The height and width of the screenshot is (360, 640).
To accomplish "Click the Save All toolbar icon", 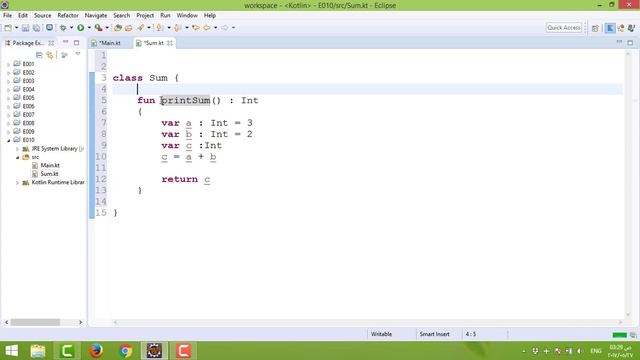I will (36, 28).
